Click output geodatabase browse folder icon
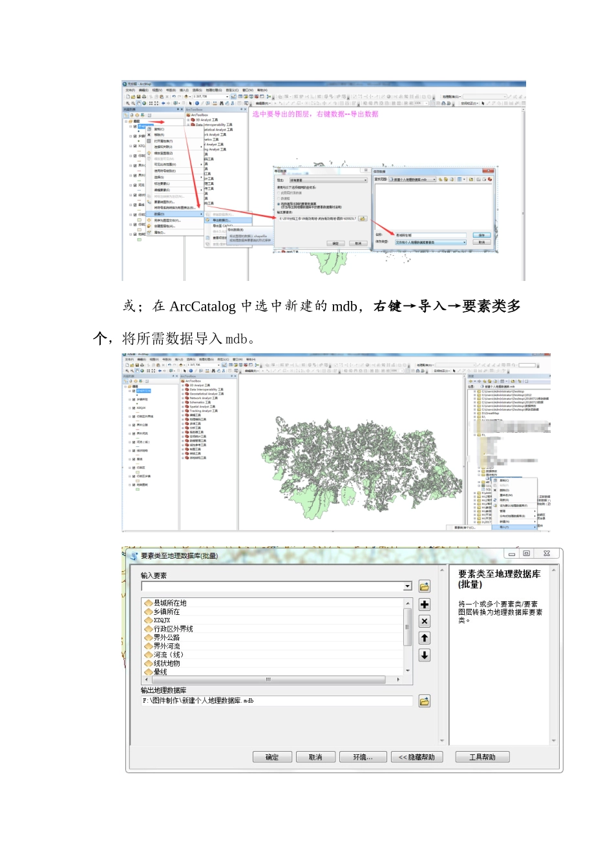This screenshot has width=614, height=868. (x=424, y=701)
